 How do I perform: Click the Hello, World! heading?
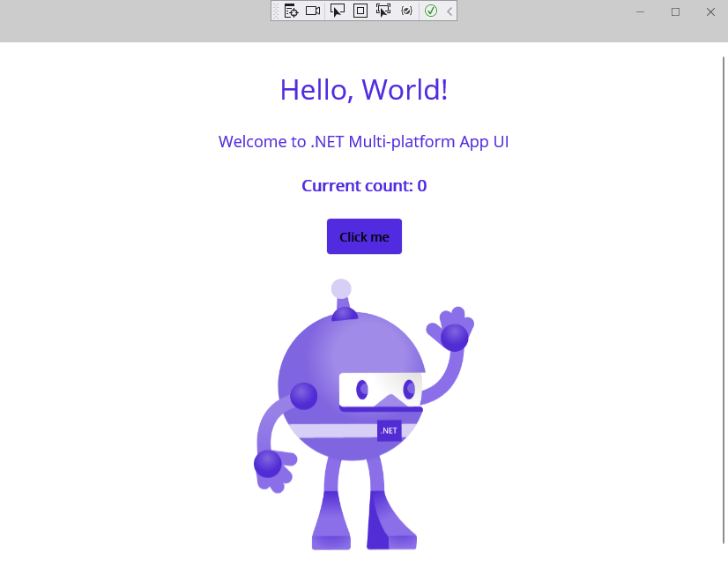tap(363, 90)
